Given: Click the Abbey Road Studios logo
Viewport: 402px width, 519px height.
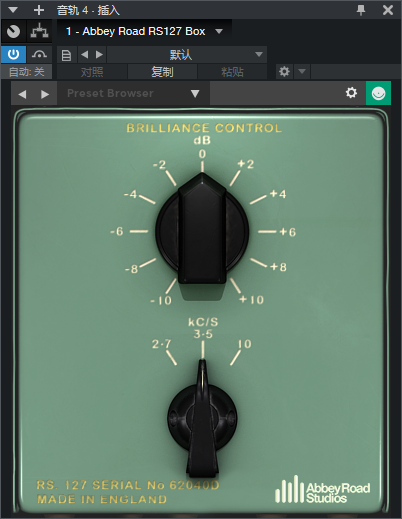Looking at the screenshot, I should click(322, 489).
